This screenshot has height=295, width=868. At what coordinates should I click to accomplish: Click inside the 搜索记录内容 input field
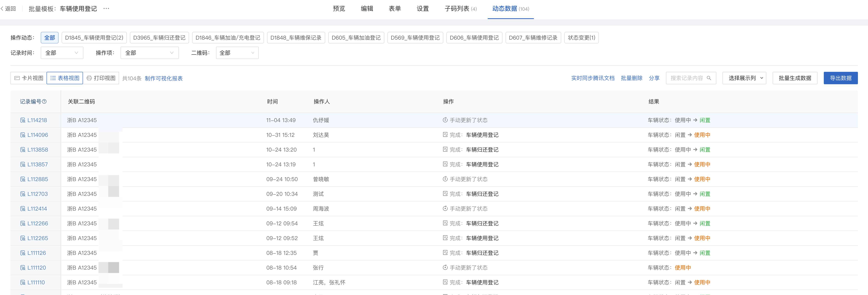coord(684,78)
